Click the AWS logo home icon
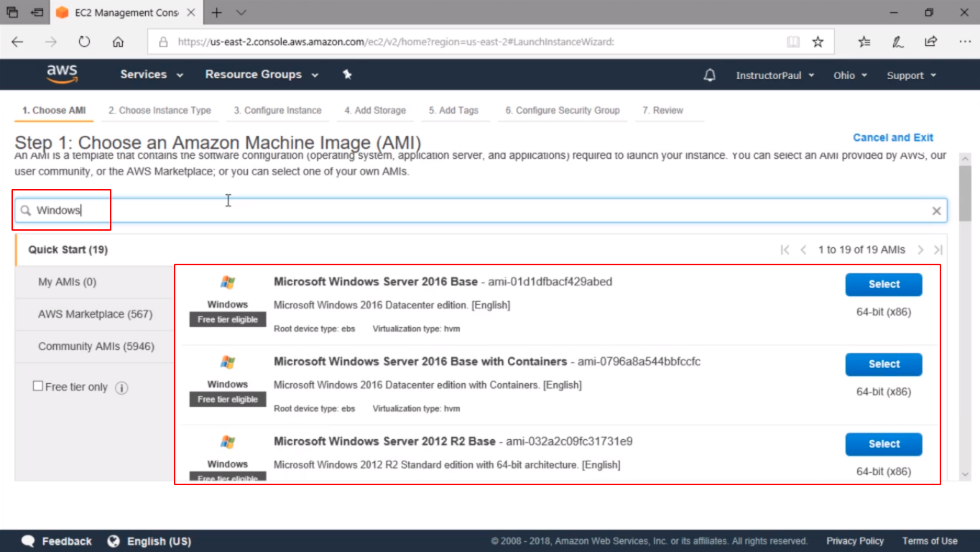 point(63,74)
